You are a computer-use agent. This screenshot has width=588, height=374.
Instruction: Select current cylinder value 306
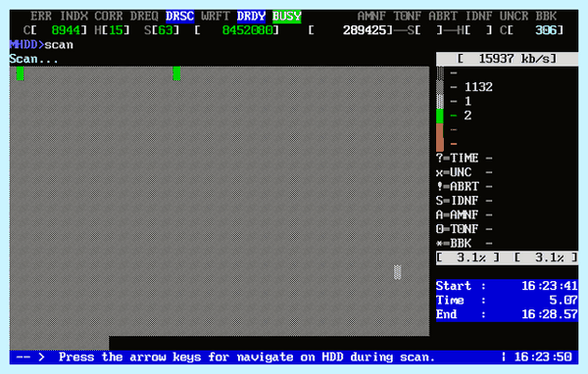click(x=546, y=30)
